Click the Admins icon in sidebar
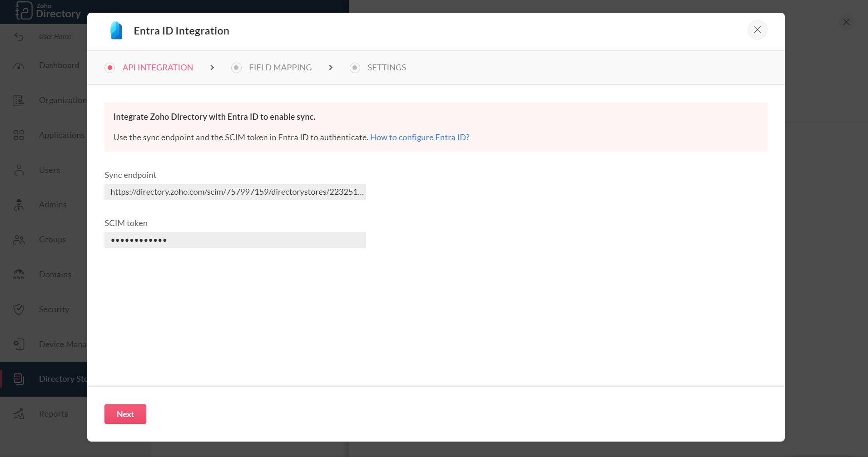 coord(19,205)
